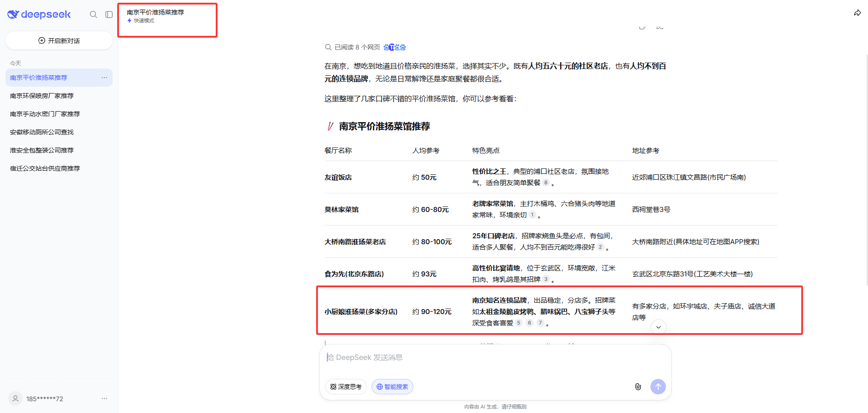Click the DeepSeek logo
The image size is (868, 413).
click(x=39, y=15)
